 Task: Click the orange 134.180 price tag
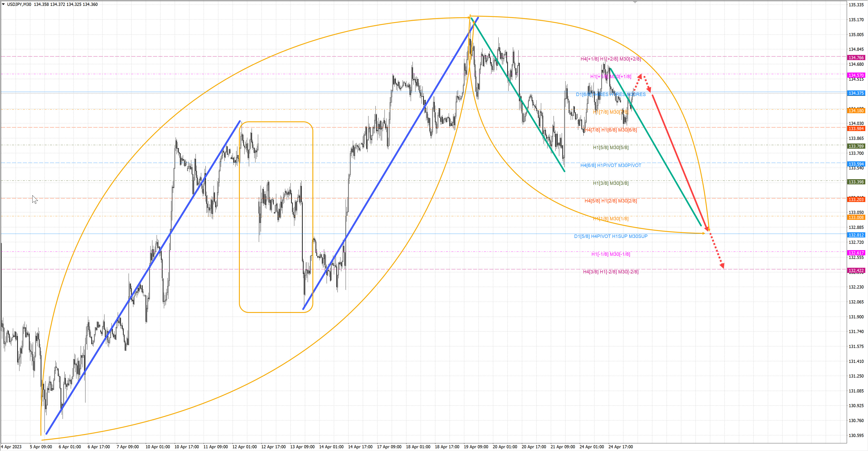coord(856,110)
